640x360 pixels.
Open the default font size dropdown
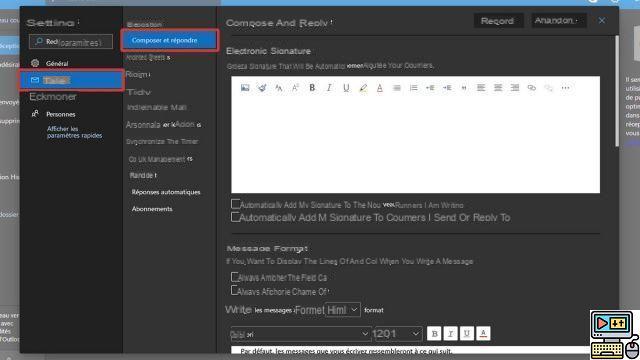click(397, 334)
